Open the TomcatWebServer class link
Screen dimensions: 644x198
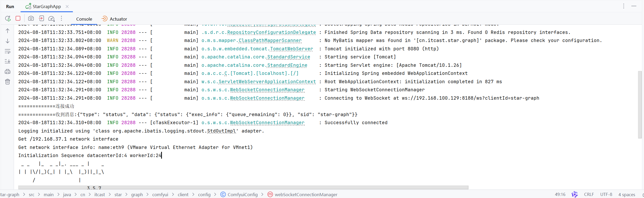click(x=291, y=49)
